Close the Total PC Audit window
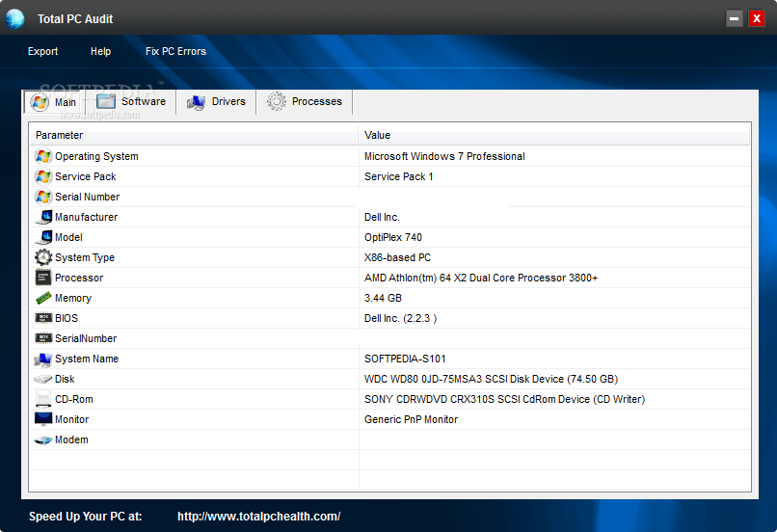Image resolution: width=777 pixels, height=532 pixels. 757,19
